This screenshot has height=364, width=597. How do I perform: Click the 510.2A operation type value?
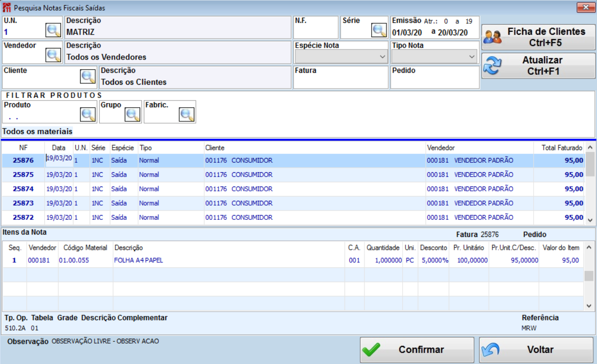click(x=15, y=328)
